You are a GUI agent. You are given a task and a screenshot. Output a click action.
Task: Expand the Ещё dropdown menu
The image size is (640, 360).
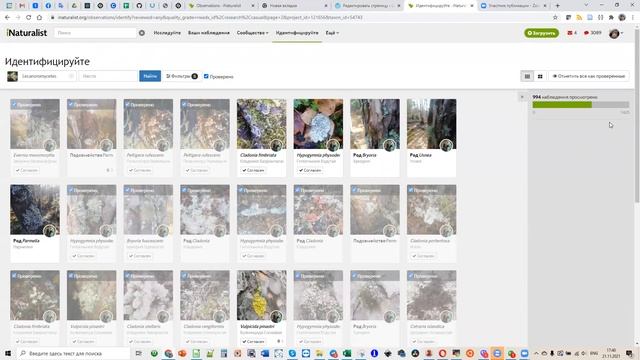(x=332, y=33)
